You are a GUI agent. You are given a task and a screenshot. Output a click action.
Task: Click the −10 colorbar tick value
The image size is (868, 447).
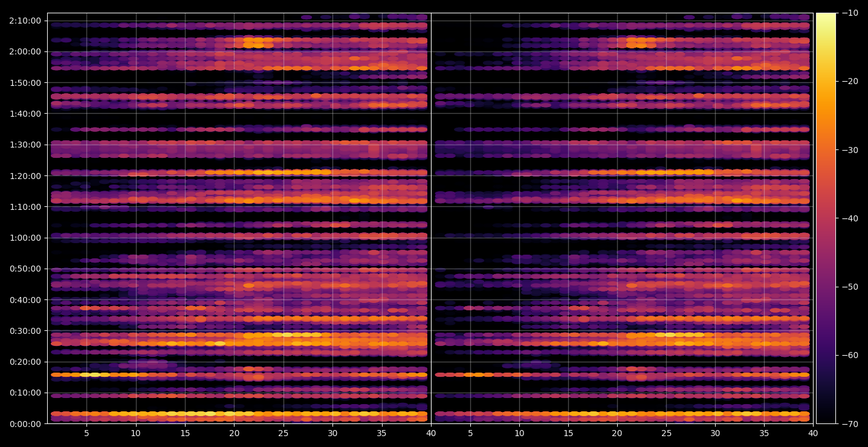pos(849,13)
